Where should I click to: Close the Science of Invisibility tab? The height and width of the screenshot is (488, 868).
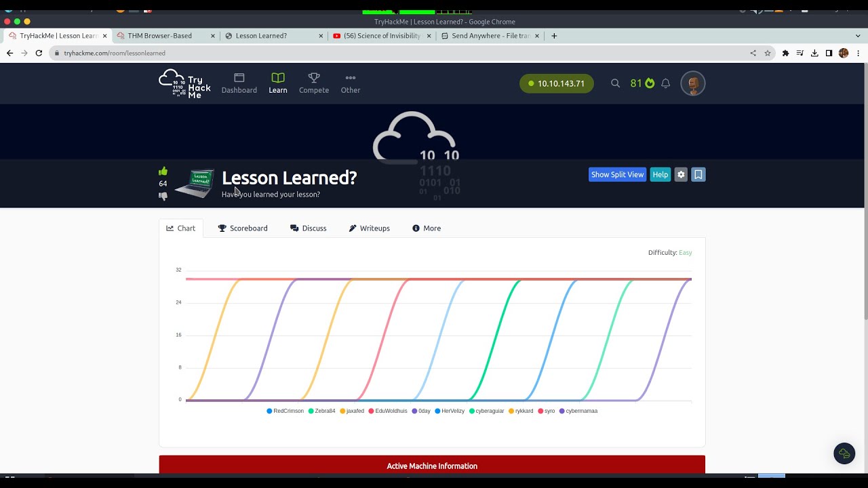(429, 36)
